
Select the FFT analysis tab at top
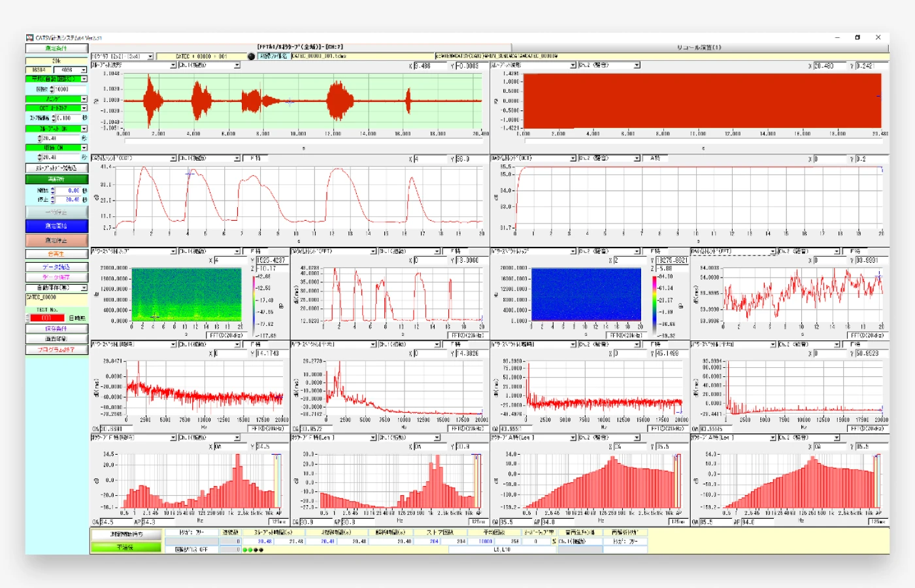[299, 47]
